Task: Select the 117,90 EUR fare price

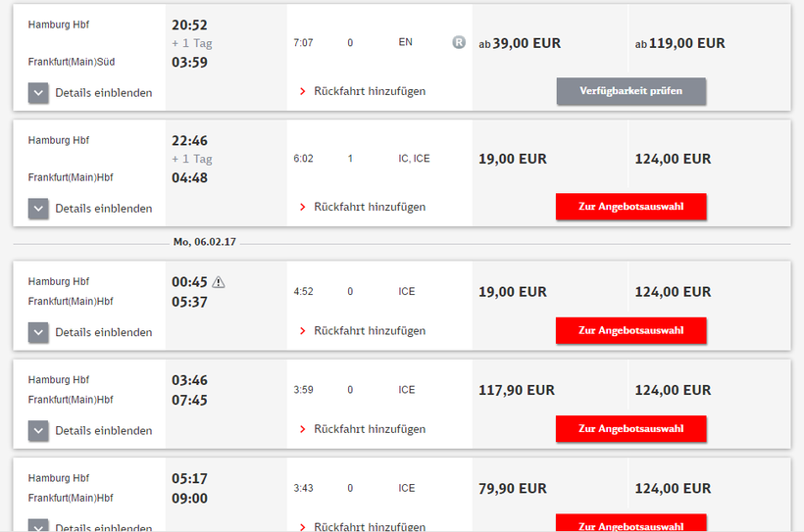Action: tap(516, 390)
